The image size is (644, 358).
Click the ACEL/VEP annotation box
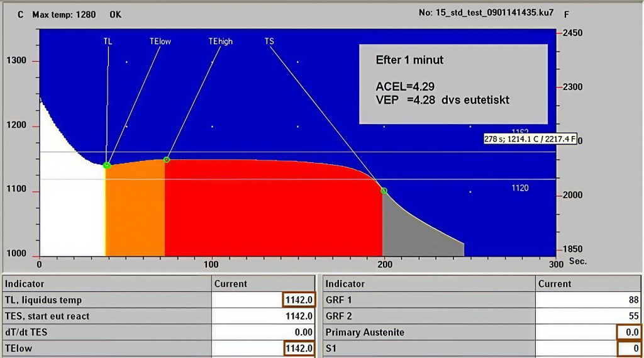[x=453, y=84]
